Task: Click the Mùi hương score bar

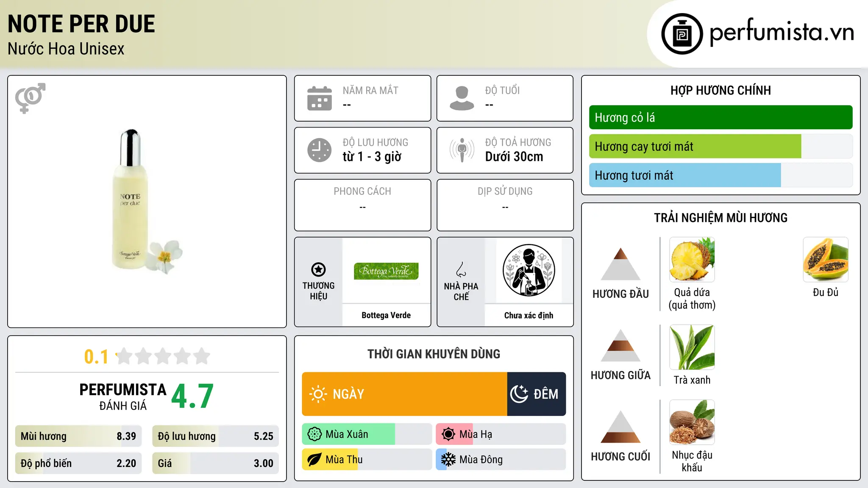Action: (78, 436)
